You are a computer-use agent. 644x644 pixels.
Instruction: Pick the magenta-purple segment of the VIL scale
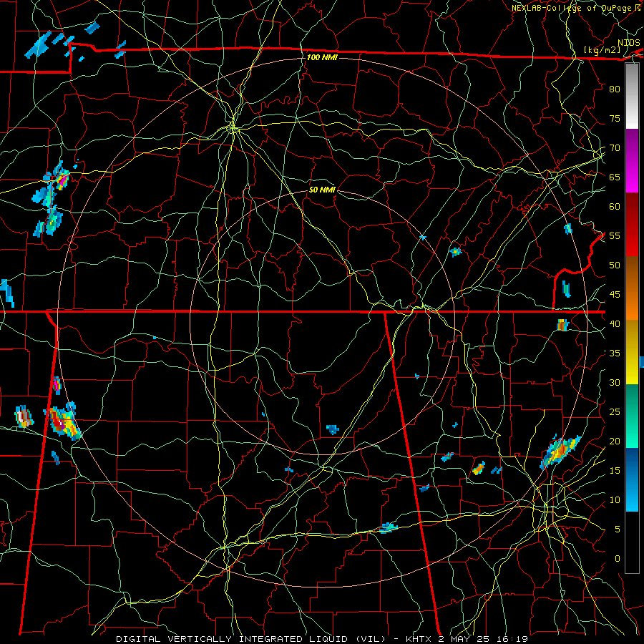[632, 161]
